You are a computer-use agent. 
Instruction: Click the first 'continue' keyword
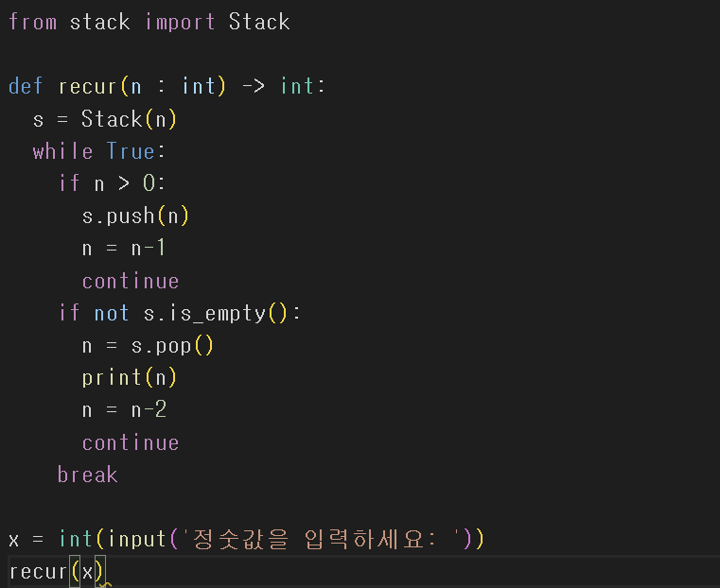[131, 281]
